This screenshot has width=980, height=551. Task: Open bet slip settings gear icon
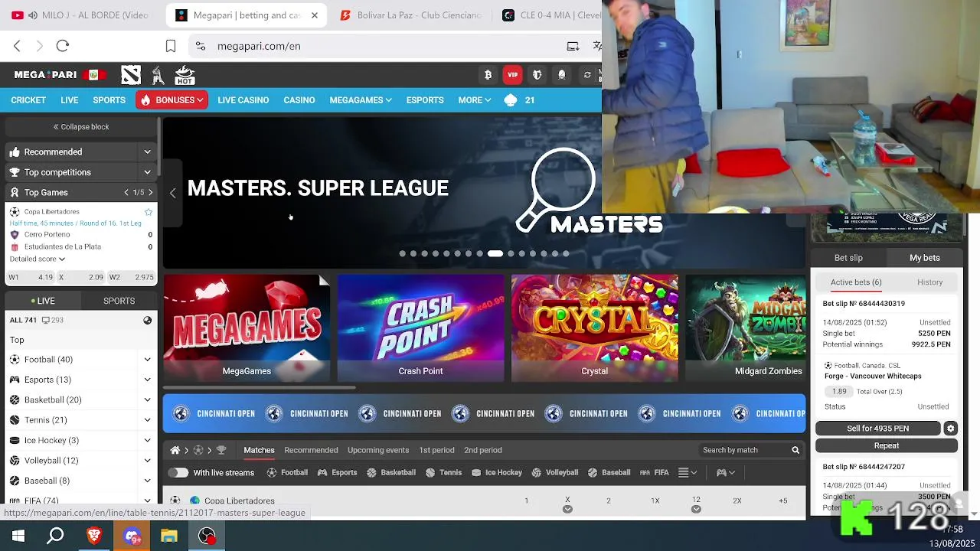click(x=950, y=429)
